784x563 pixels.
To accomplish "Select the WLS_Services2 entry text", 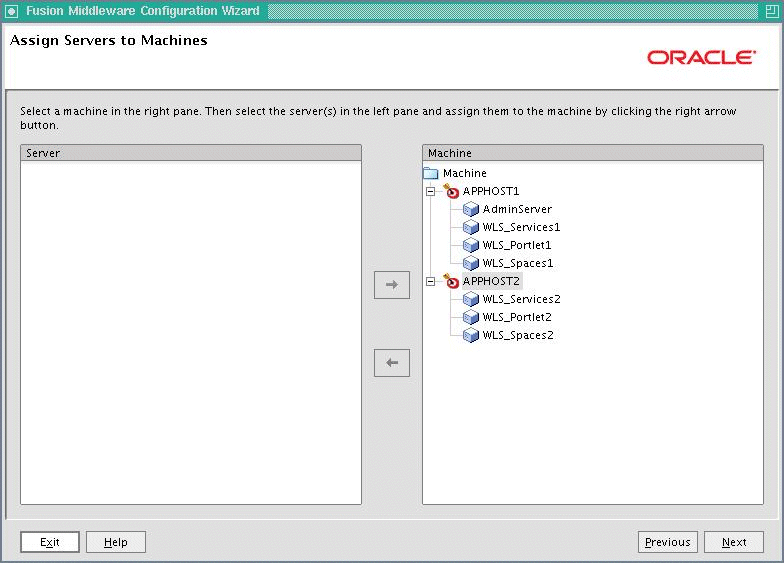I will (x=521, y=300).
